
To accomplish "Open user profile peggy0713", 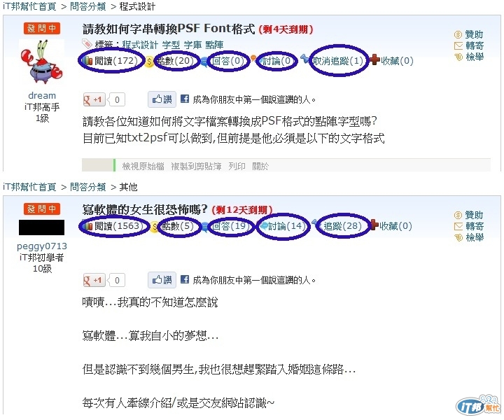I will [x=42, y=246].
